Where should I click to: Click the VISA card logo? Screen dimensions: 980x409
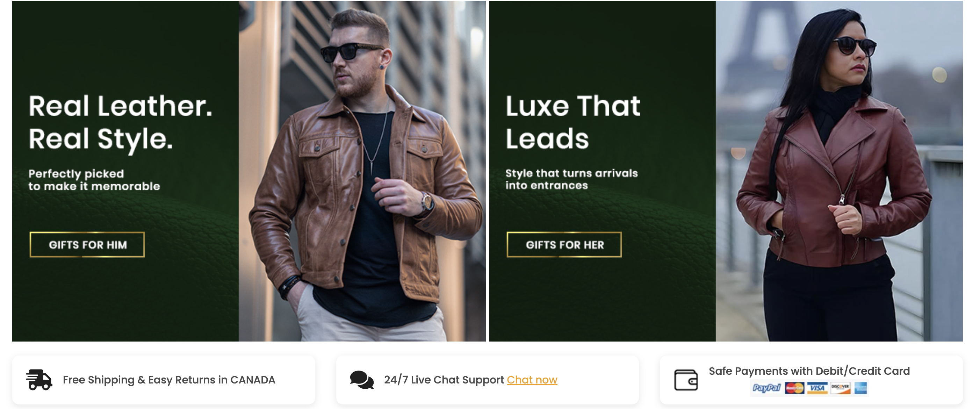817,388
